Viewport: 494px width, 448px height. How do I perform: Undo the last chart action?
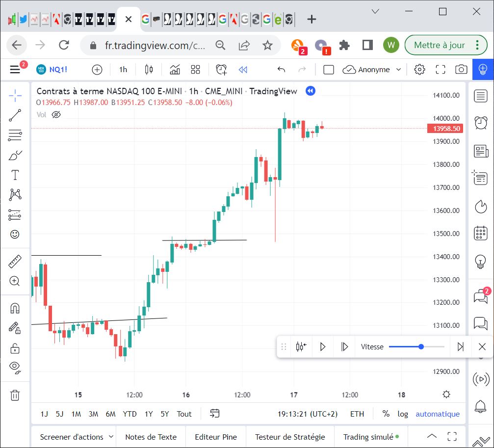point(282,70)
